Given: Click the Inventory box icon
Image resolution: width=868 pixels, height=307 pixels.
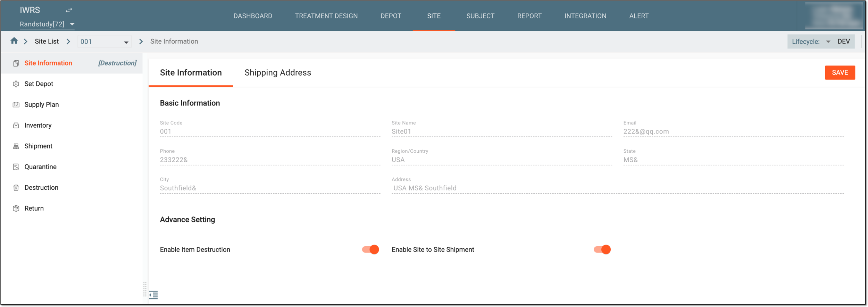Looking at the screenshot, I should point(16,126).
